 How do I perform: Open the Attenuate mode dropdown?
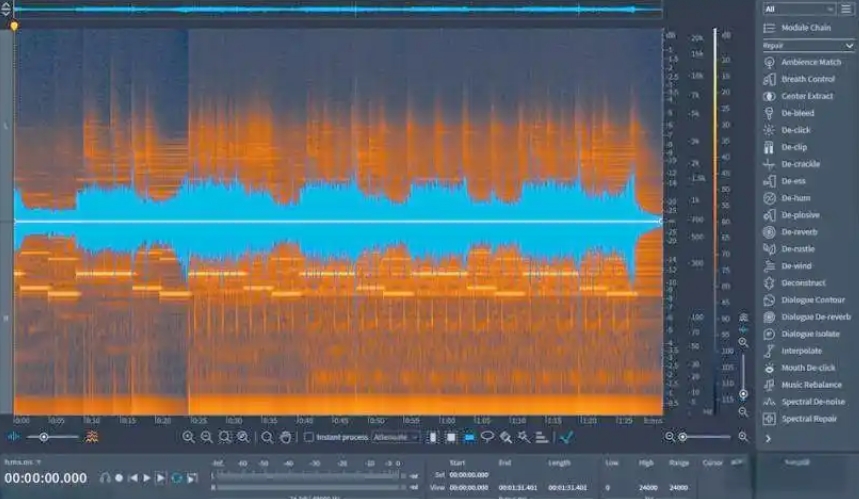[396, 437]
